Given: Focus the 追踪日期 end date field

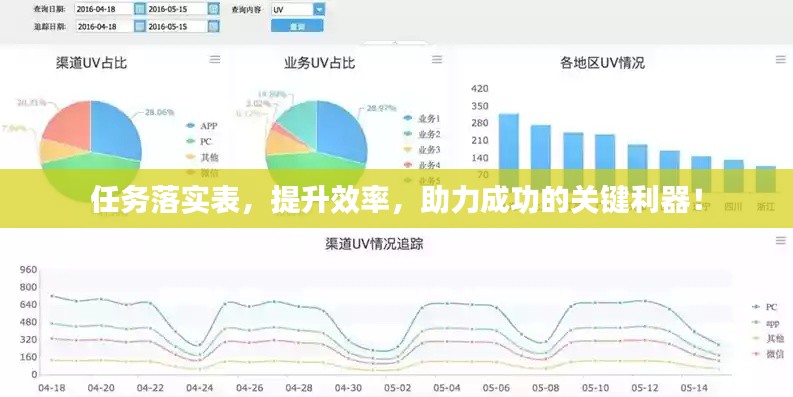Looking at the screenshot, I should (177, 26).
